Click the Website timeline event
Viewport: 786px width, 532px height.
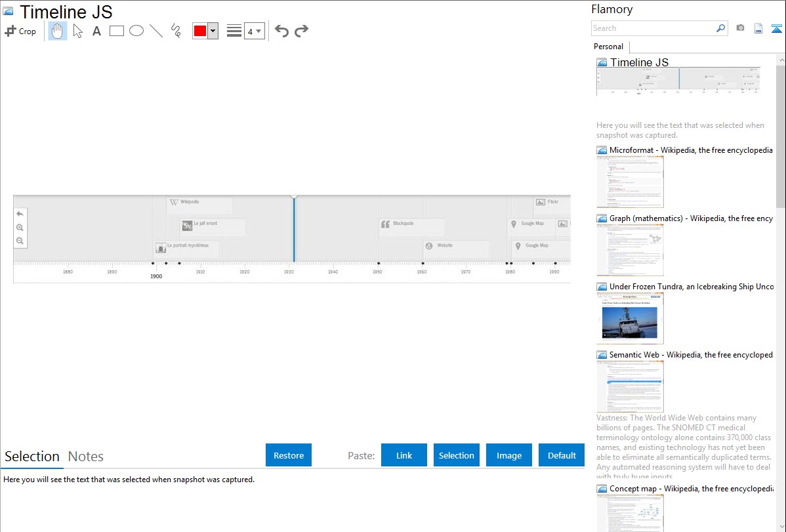tap(456, 249)
